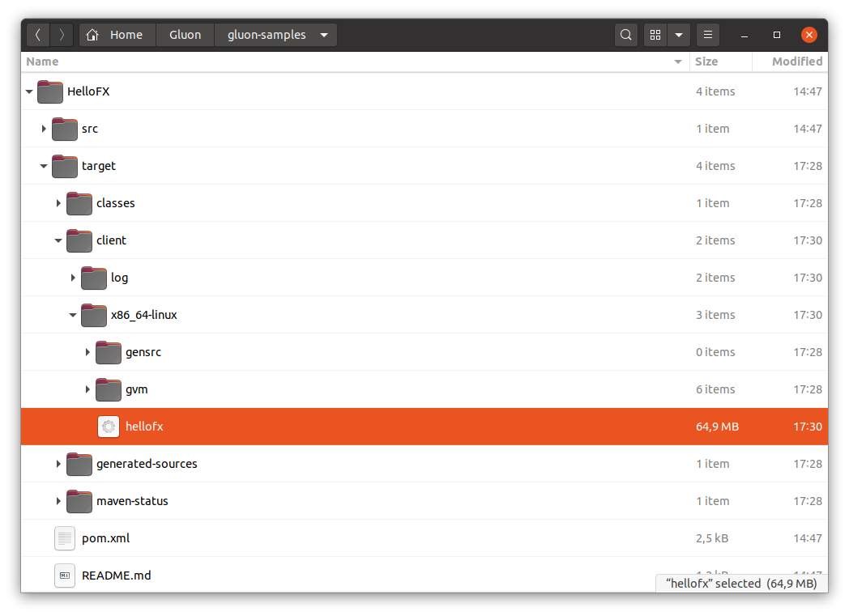Go back with the left arrow button
Screen dimensions: 849x616
click(x=38, y=35)
